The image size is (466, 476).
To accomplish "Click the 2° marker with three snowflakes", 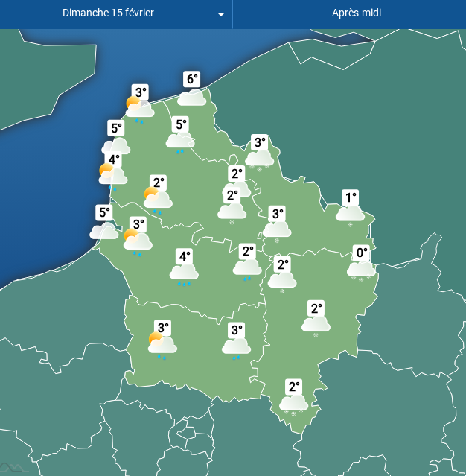I will tap(293, 399).
